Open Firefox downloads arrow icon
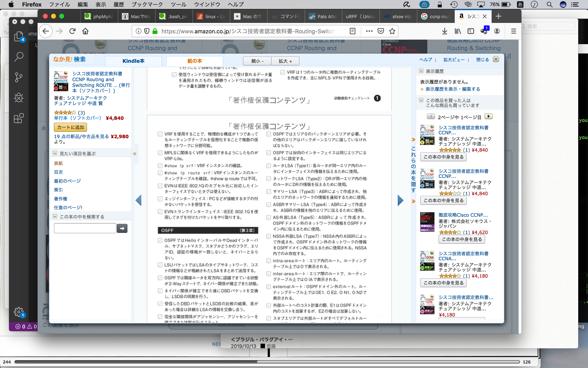Viewport: 588px width, 368px height. [x=444, y=31]
